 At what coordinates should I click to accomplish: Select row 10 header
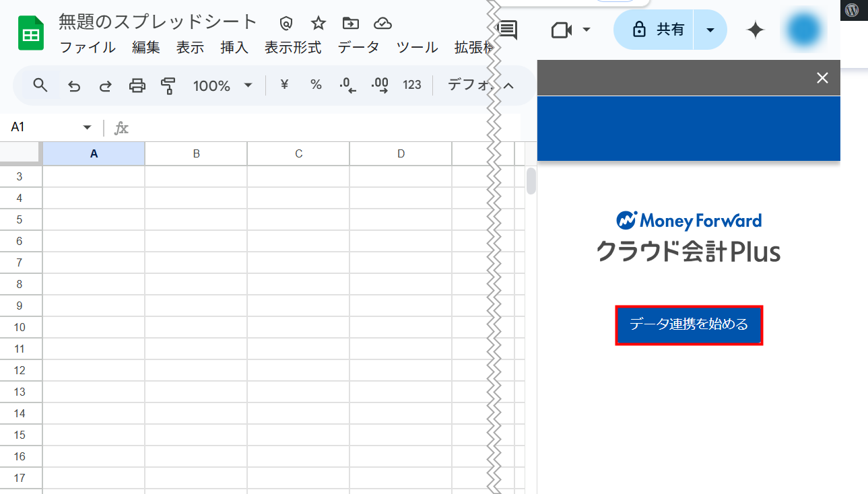(x=20, y=327)
